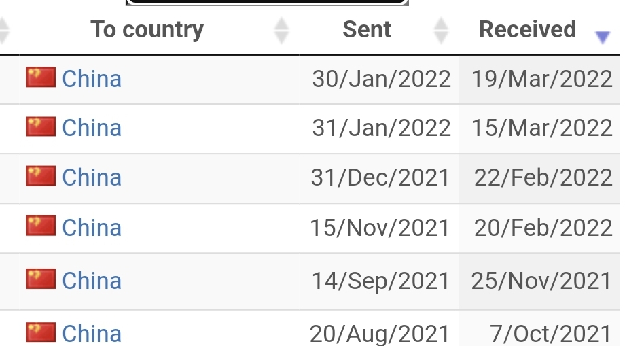644x346 pixels.
Task: Select the 25/Nov/2021 received date cell
Action: pyautogui.click(x=539, y=281)
